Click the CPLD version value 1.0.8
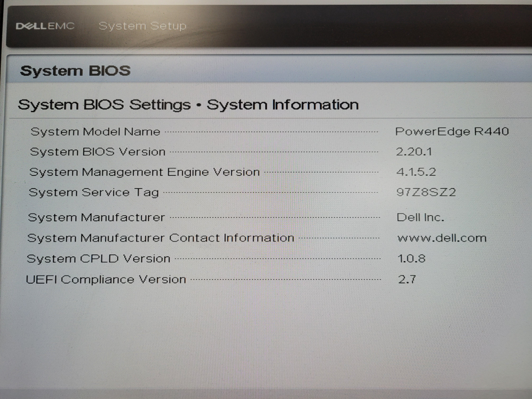Viewport: 532px width, 399px height. pyautogui.click(x=412, y=259)
